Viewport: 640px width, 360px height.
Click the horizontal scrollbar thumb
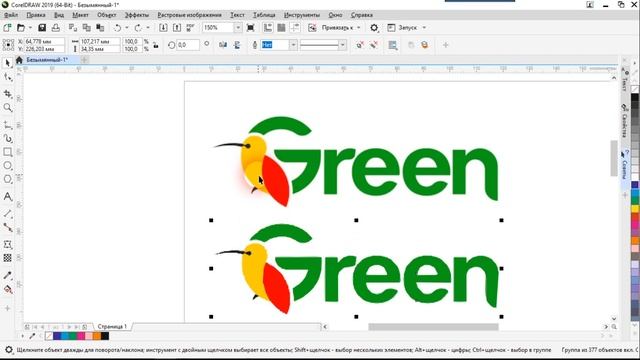coord(433,327)
